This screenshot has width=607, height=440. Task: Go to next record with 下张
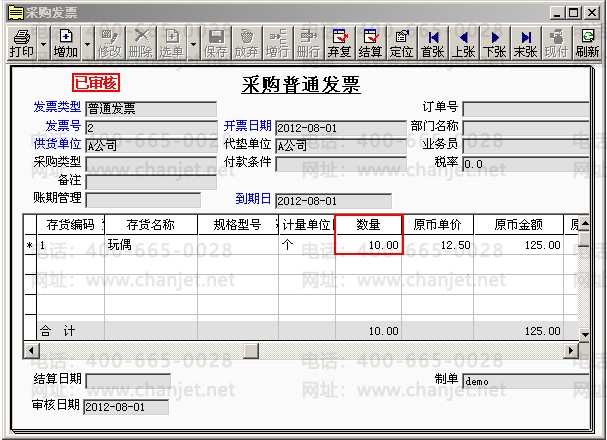pyautogui.click(x=495, y=43)
